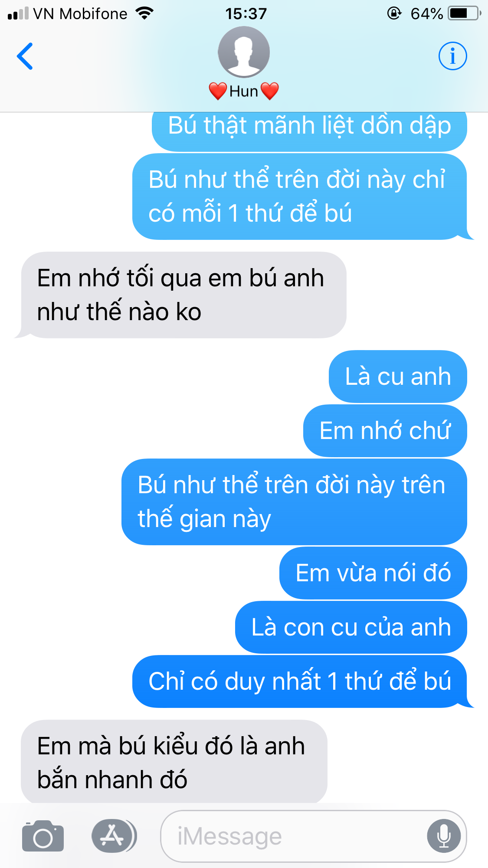Tap the orientation lock status icon
The width and height of the screenshot is (488, 868).
(x=394, y=13)
